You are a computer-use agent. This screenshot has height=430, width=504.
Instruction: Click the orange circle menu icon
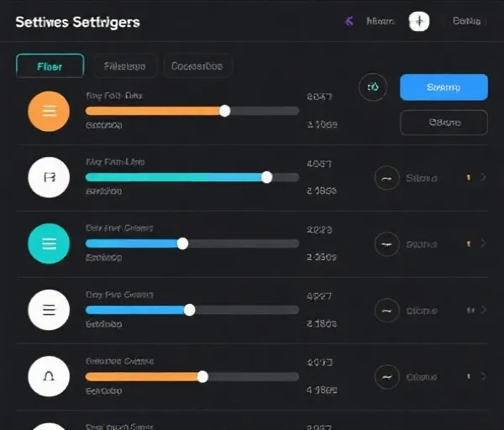click(x=48, y=112)
